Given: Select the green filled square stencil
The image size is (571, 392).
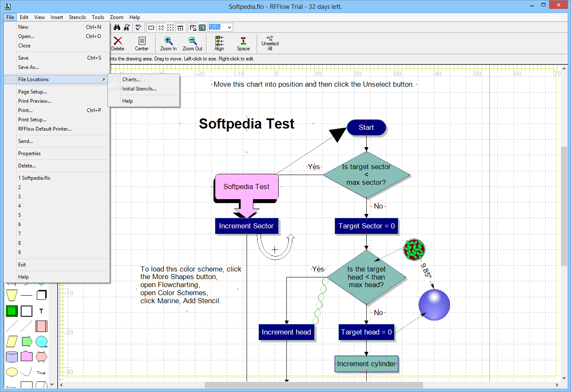Looking at the screenshot, I should click(x=12, y=311).
